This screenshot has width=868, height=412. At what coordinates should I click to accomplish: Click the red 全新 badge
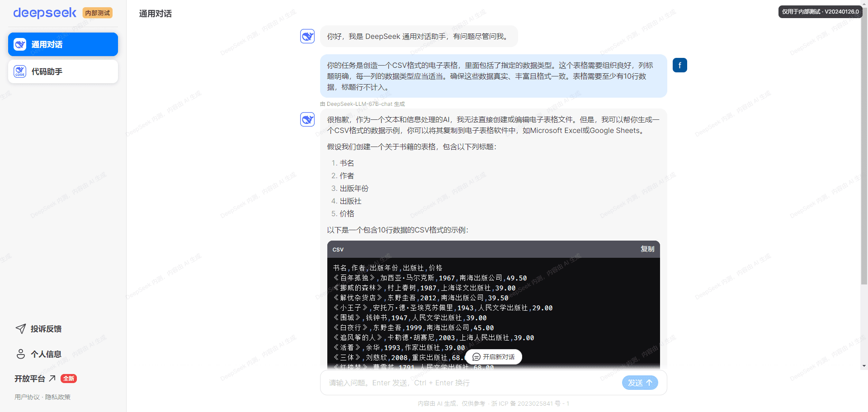[69, 379]
